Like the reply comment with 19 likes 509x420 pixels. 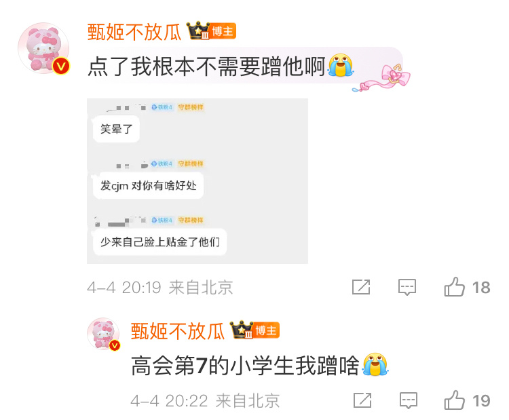[x=454, y=400]
